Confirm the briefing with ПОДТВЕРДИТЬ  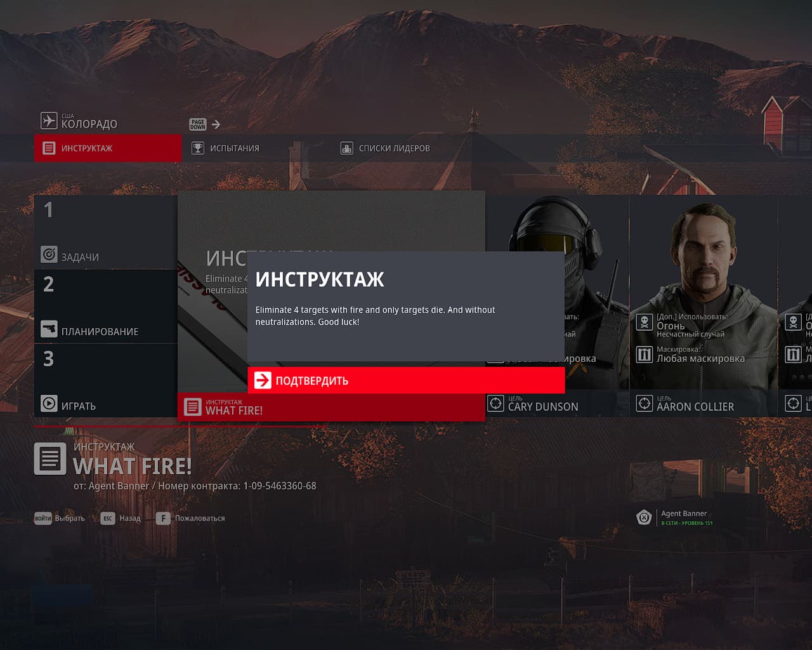click(406, 380)
